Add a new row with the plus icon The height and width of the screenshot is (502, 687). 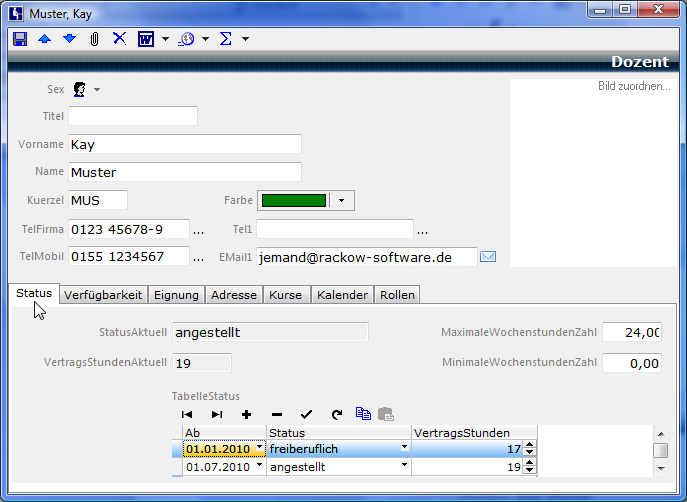pyautogui.click(x=246, y=413)
